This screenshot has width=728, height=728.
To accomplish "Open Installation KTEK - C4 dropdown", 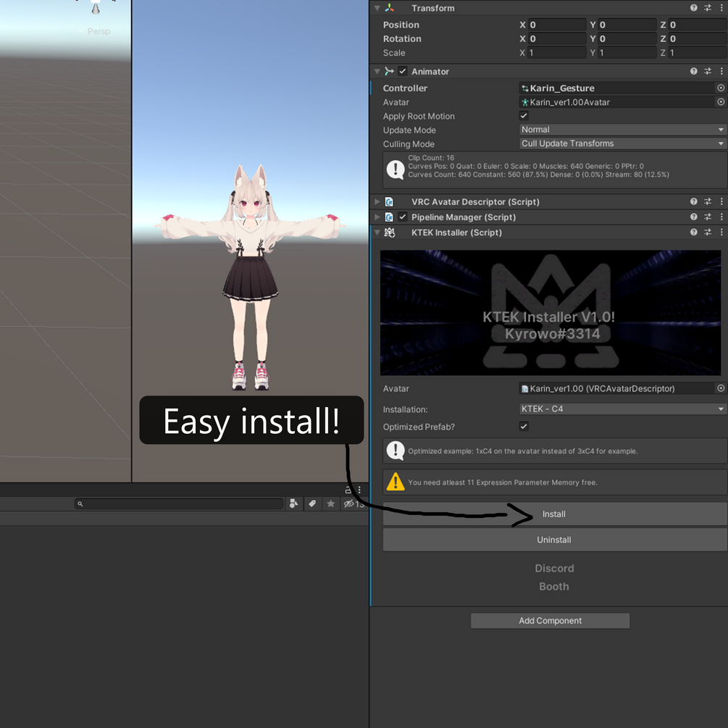I will [622, 409].
